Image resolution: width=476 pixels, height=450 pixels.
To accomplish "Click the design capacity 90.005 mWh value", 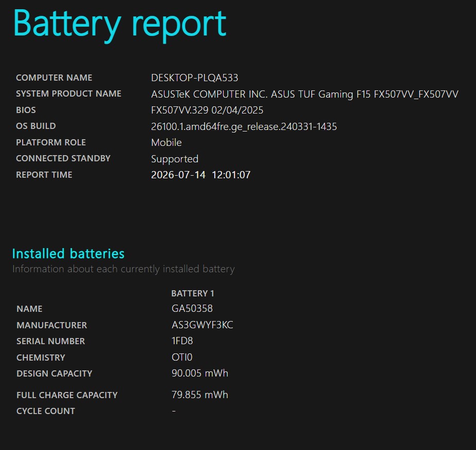I will 200,373.
